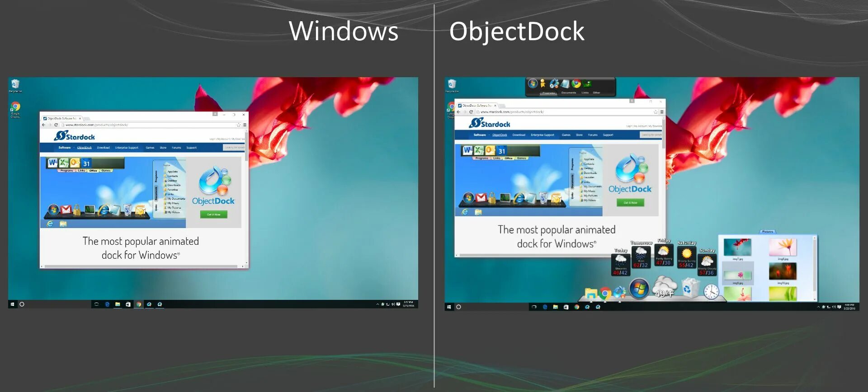Viewport: 868px width, 392px height.
Task: Click volume icon in Windows-side system tray
Action: [x=393, y=304]
